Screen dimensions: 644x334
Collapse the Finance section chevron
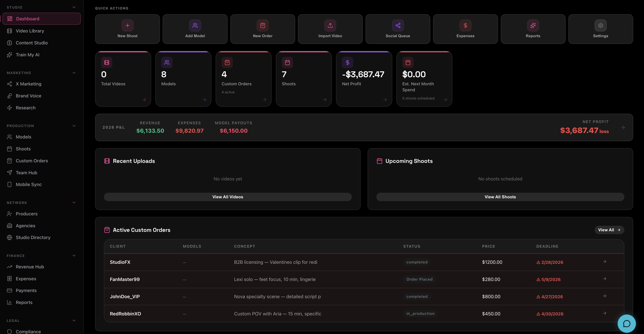[74, 255]
